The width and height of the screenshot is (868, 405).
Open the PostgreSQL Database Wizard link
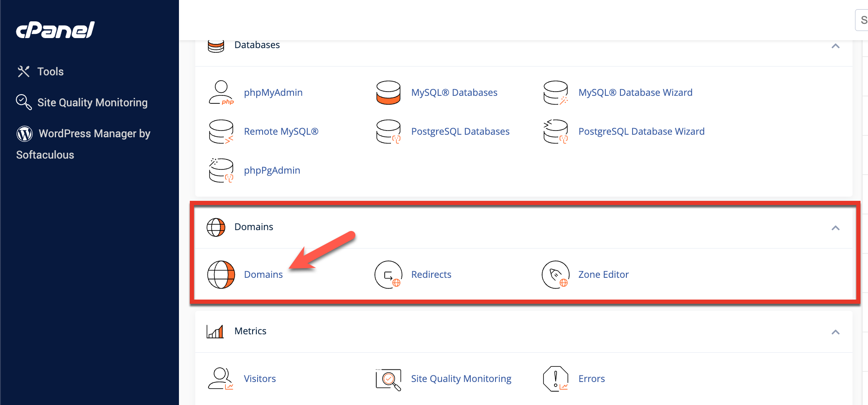pyautogui.click(x=641, y=131)
